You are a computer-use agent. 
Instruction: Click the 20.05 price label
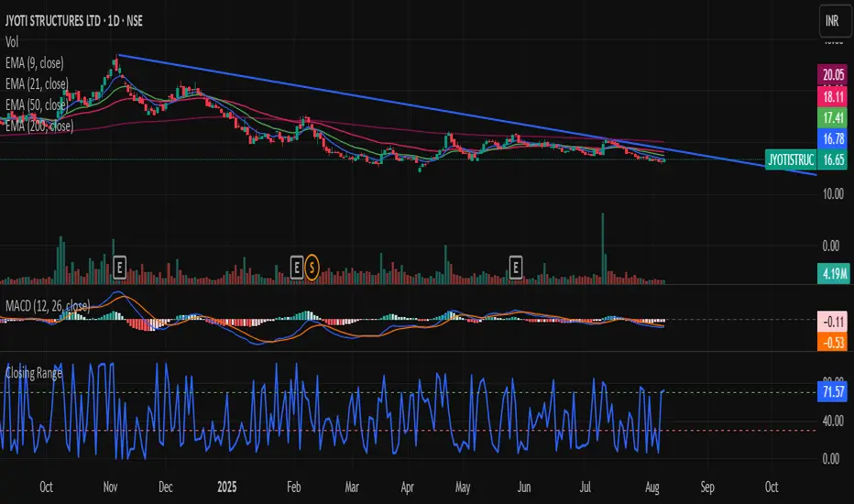[833, 74]
